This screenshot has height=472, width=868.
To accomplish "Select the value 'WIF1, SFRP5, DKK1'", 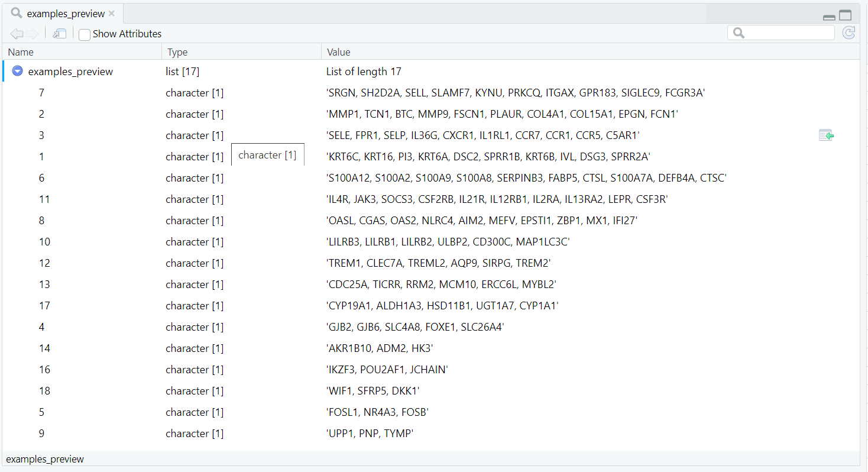I will point(373,391).
